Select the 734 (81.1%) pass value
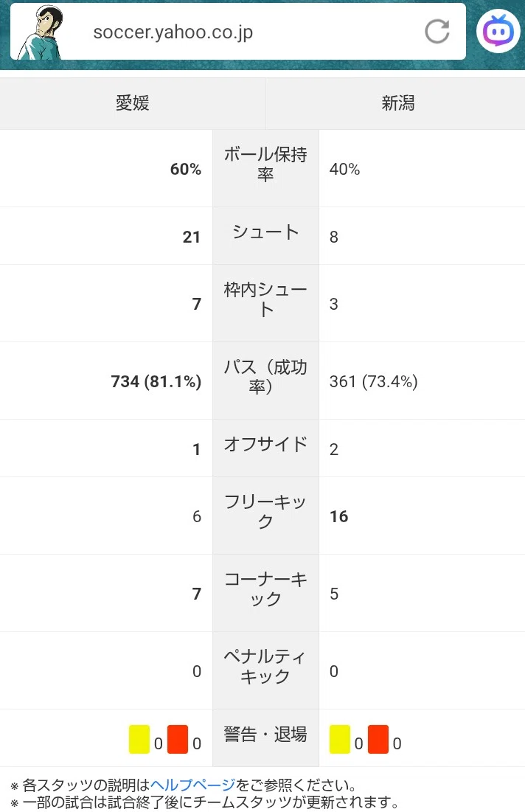Viewport: 525px width, 812px height. click(156, 381)
